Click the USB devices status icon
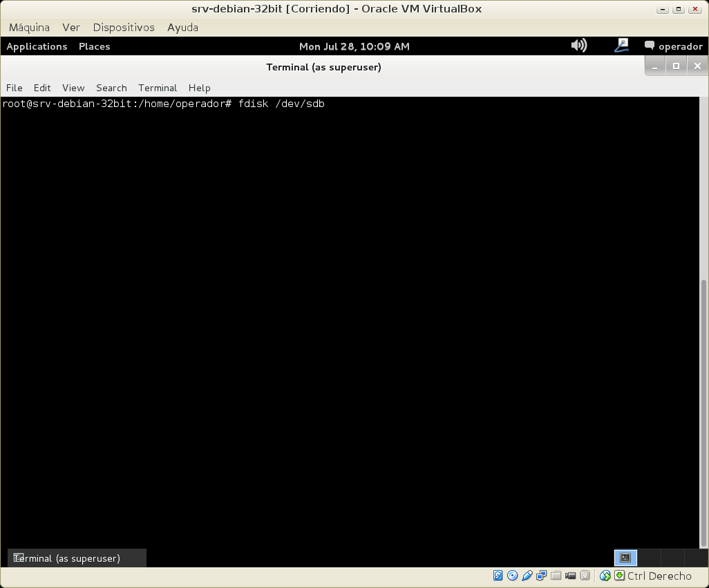The height and width of the screenshot is (588, 709). tap(527, 576)
